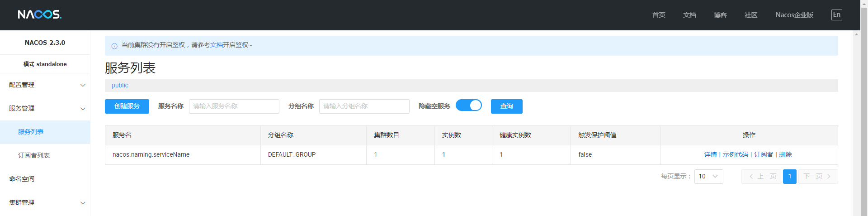868x216 pixels.
Task: Open 命名空间 in the sidebar
Action: [x=22, y=179]
